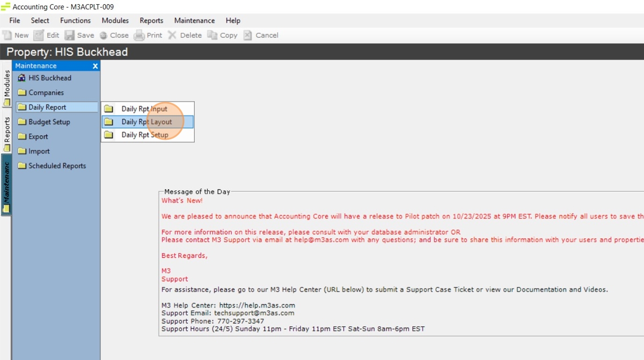
Task: Click the Save disk icon
Action: coord(70,35)
